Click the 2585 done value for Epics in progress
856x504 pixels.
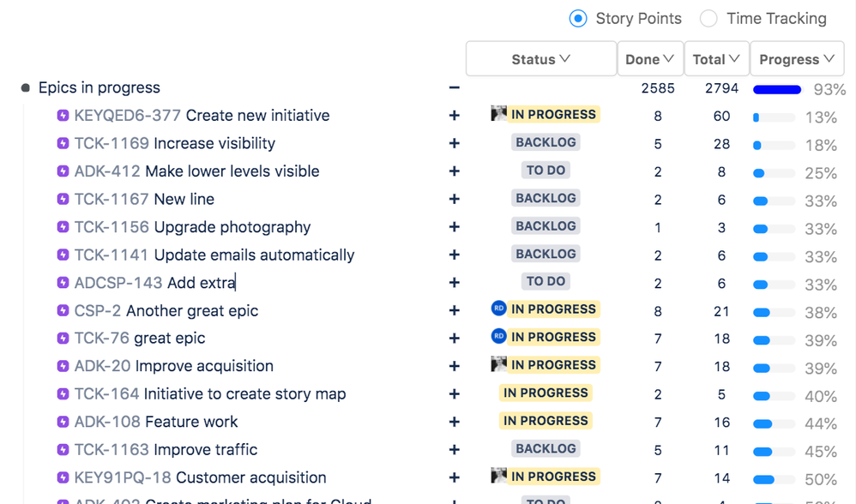click(x=658, y=88)
